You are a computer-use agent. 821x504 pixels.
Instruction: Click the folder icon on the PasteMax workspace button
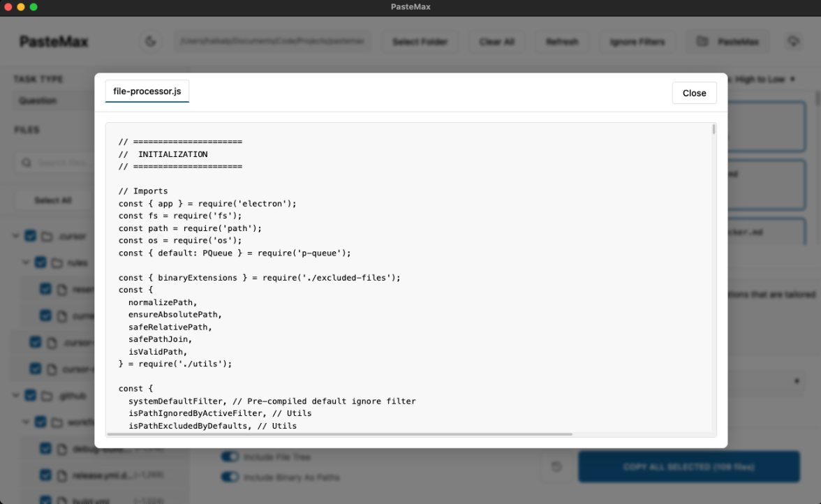coord(702,42)
